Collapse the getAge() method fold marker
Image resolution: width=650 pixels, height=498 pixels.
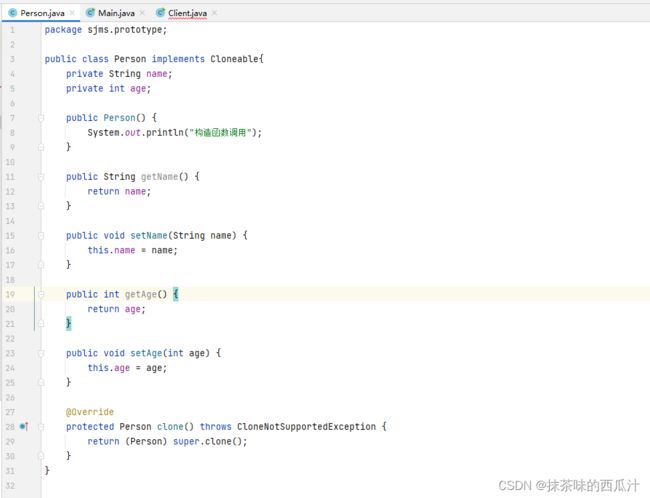click(41, 294)
